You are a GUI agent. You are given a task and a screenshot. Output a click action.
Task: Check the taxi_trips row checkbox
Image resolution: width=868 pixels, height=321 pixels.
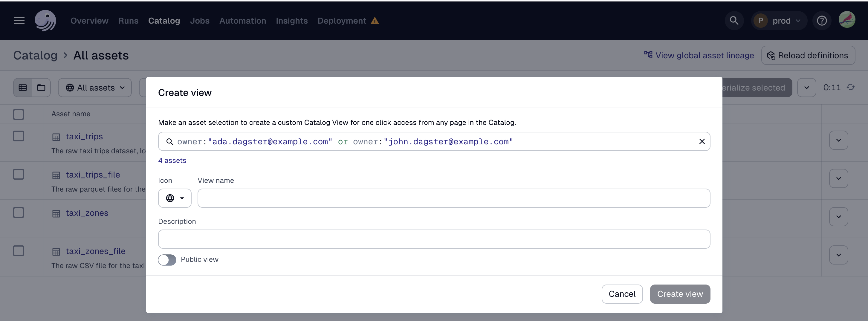pyautogui.click(x=19, y=136)
